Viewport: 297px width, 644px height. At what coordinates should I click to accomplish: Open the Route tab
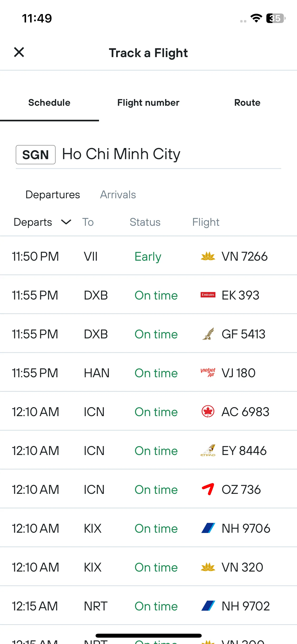(247, 103)
